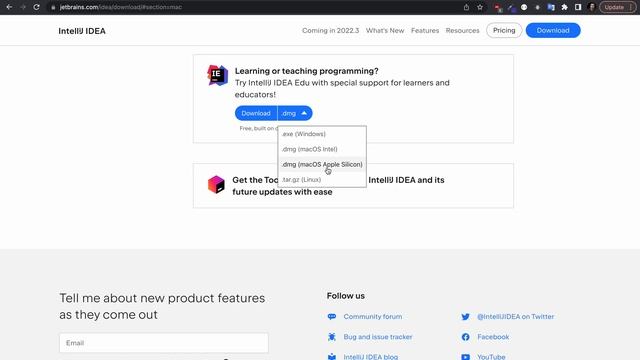640x360 pixels.
Task: Click the Community forum chat icon
Action: pyautogui.click(x=332, y=317)
